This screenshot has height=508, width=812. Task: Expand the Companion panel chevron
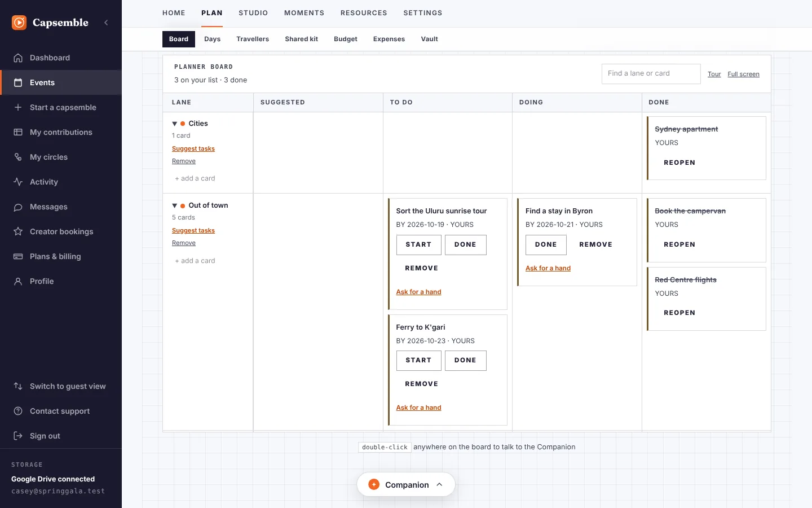tap(440, 484)
